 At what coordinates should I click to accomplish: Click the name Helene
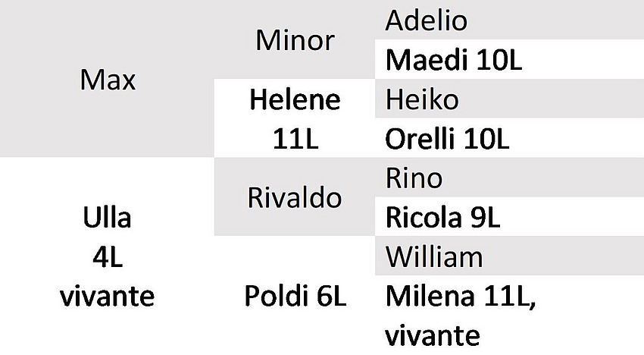(295, 99)
